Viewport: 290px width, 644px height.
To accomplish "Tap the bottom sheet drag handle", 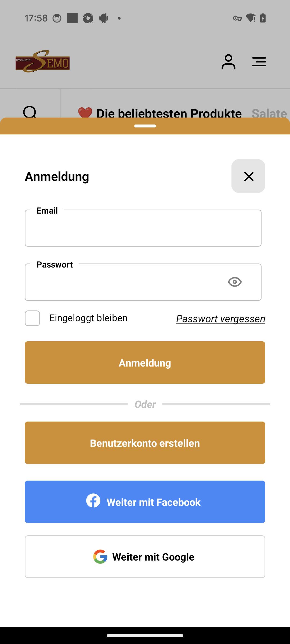I will (145, 126).
